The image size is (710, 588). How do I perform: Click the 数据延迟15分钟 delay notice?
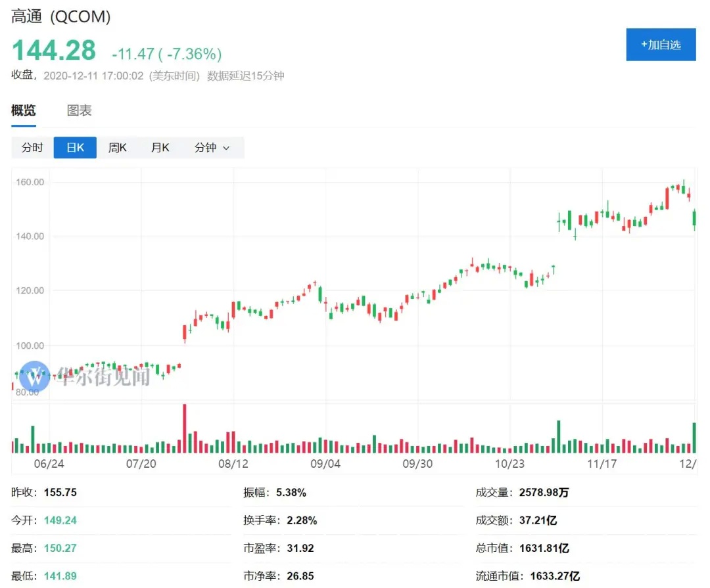coord(245,76)
